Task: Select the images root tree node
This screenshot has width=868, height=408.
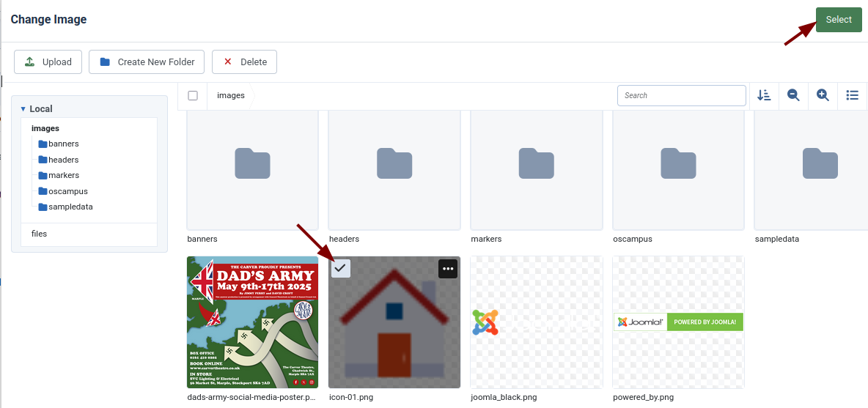Action: 45,128
